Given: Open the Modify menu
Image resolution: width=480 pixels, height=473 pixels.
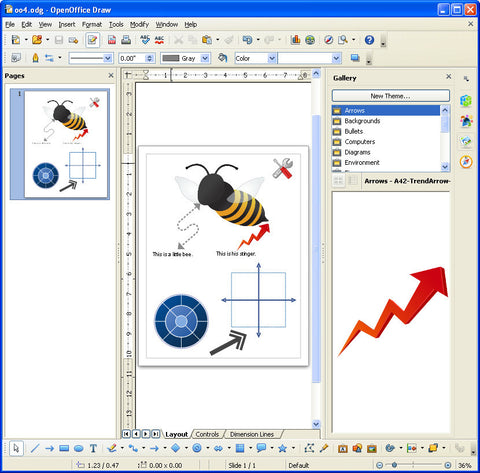Looking at the screenshot, I should (x=139, y=24).
